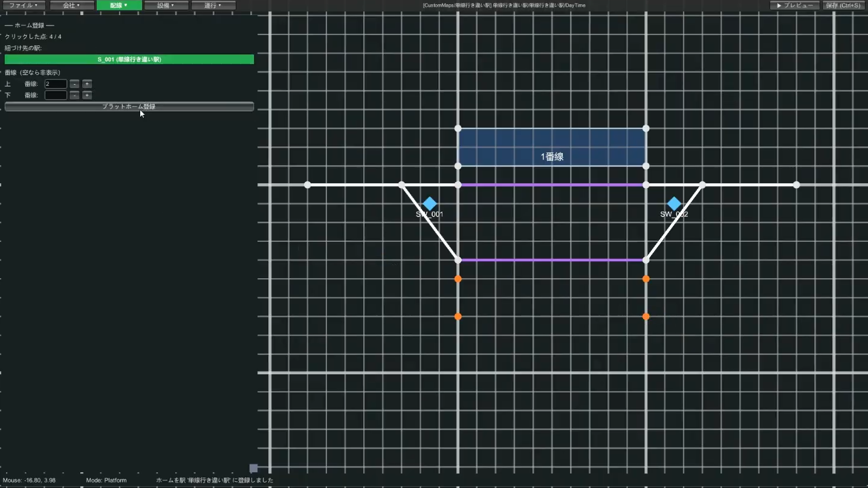Image resolution: width=868 pixels, height=488 pixels.
Task: Open the 設備 menu
Action: tap(166, 5)
